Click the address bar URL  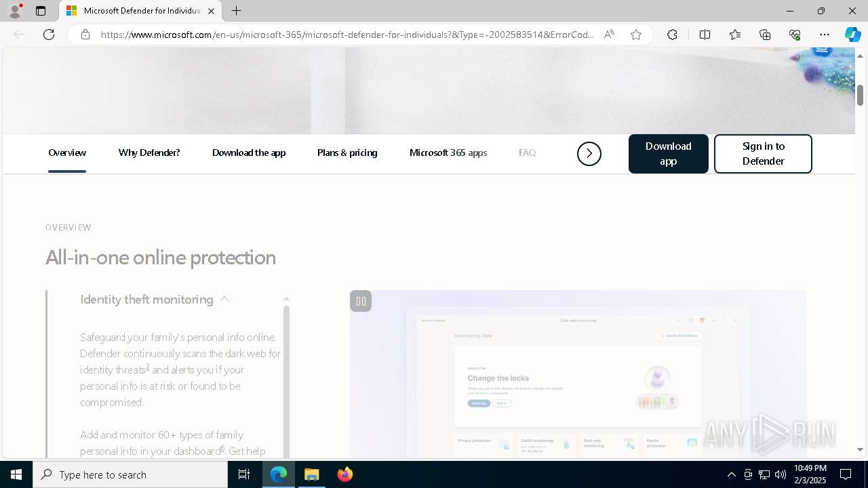tap(348, 35)
